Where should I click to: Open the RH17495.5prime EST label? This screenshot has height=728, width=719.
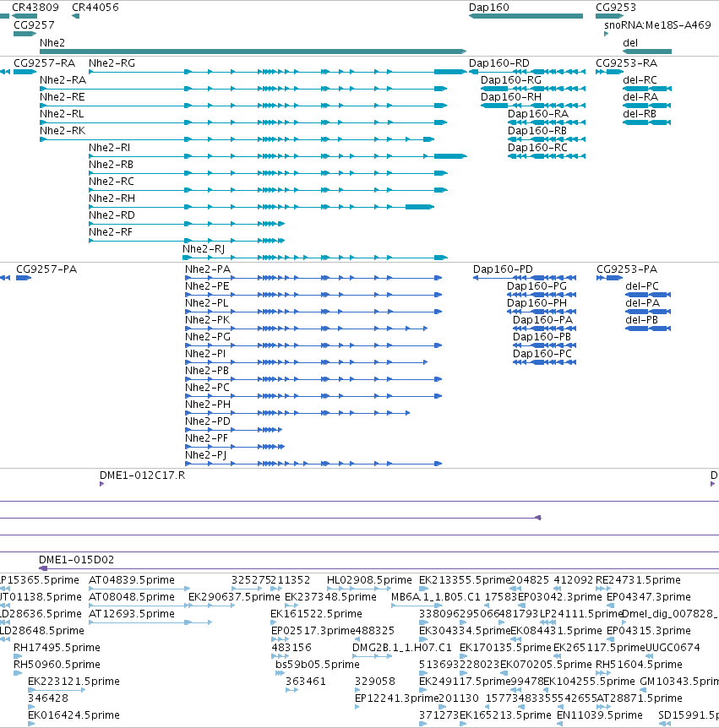point(57,648)
